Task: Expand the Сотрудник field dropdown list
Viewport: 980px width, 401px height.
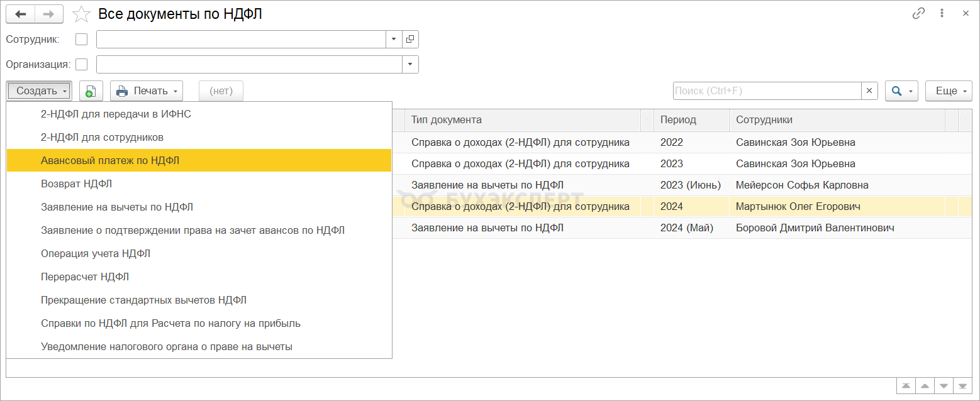Action: [394, 39]
